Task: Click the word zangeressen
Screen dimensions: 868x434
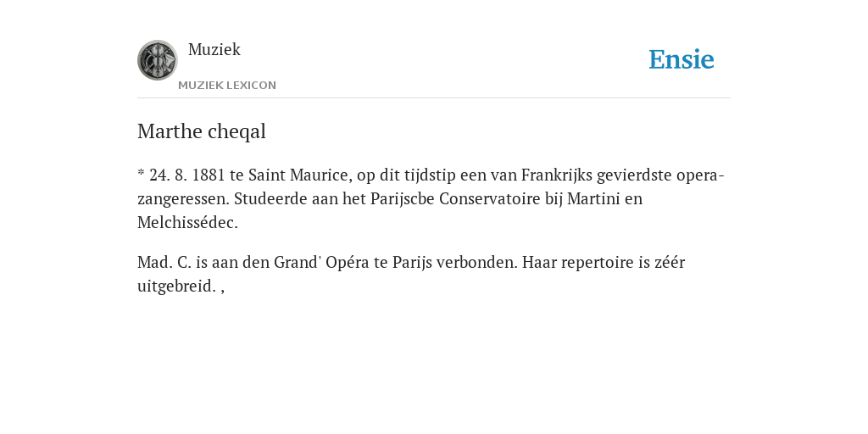Action: click(x=183, y=198)
